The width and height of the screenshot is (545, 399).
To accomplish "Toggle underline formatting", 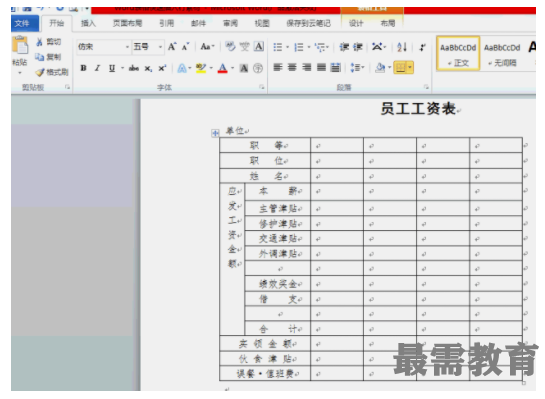I will [112, 68].
